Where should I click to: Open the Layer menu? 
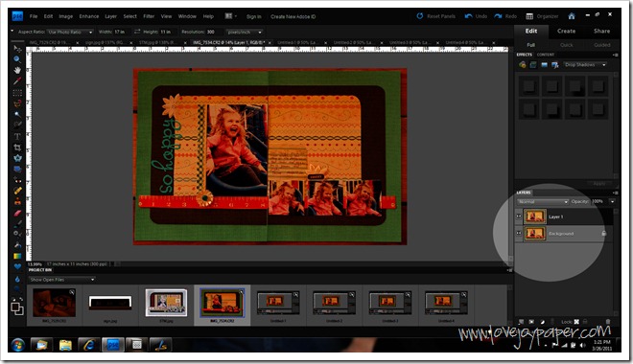tap(110, 16)
